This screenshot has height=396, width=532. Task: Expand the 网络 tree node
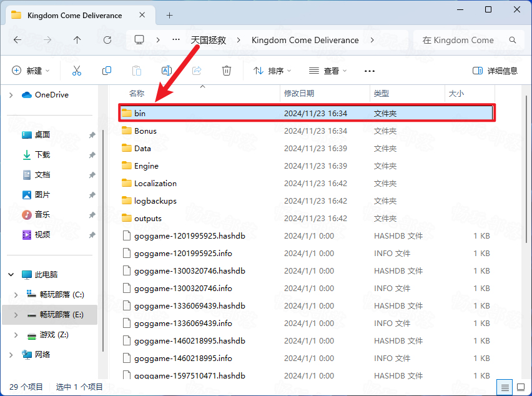point(11,355)
